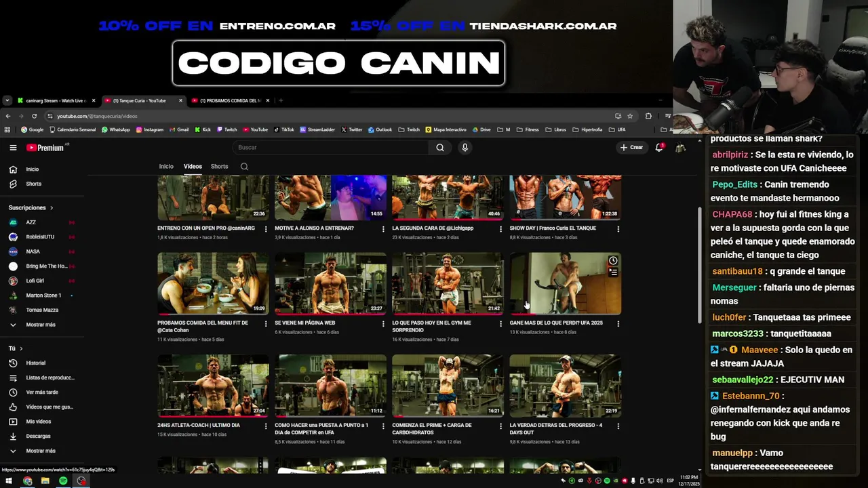This screenshot has width=868, height=488.
Task: Bookmark this page with star icon
Action: [x=630, y=116]
